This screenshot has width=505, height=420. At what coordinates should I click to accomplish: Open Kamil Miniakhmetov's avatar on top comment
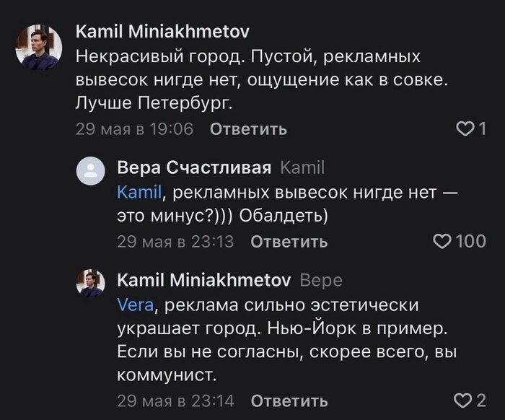(x=39, y=48)
